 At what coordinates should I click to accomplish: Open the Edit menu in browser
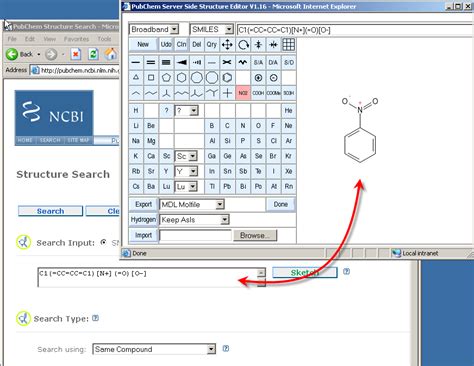click(x=30, y=39)
